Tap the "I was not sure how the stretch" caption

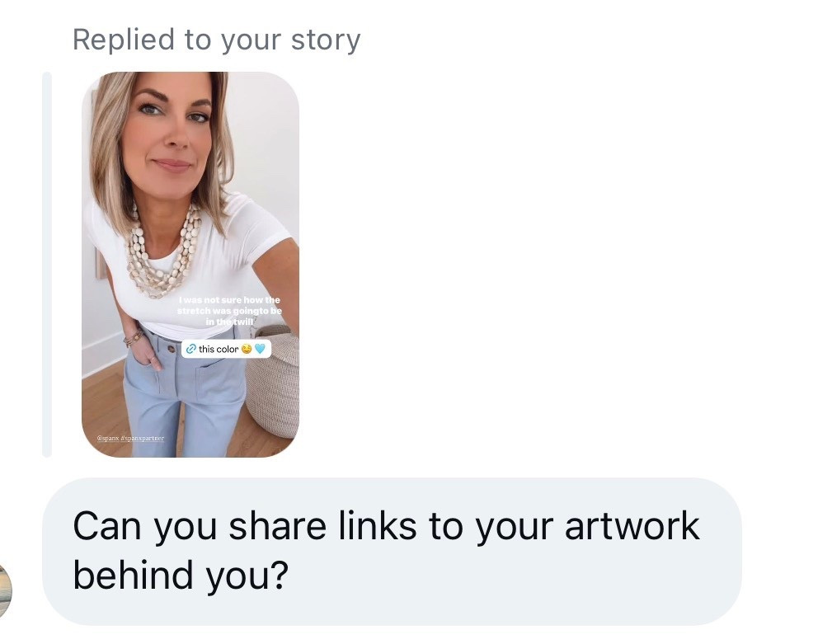point(230,311)
